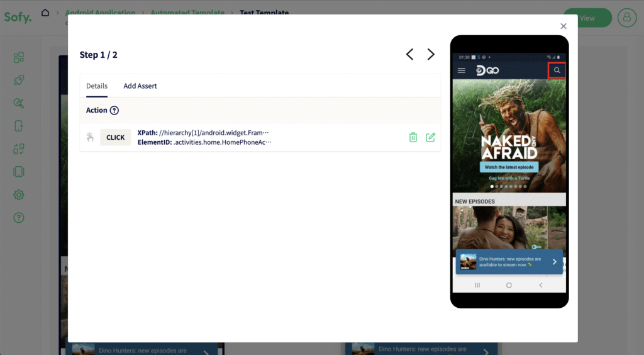Click the CLICK action label
Screen dimensions: 644x355
coord(116,137)
